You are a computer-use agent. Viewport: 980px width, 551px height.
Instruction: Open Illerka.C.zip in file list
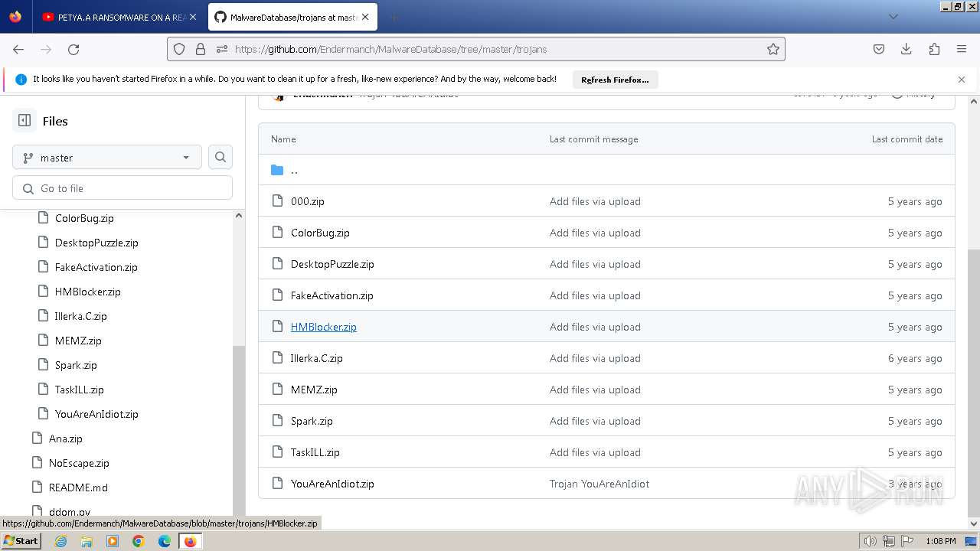(316, 358)
